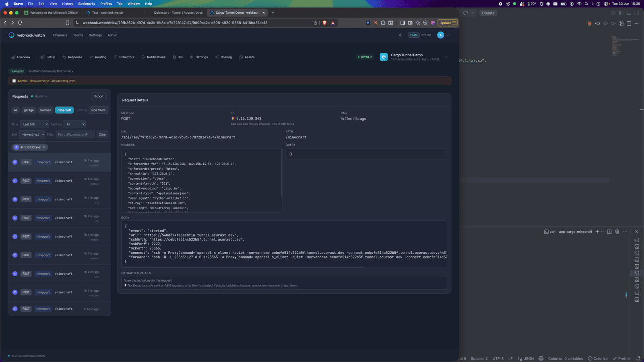Select the POST request from 1h 46m ago
The height and width of the screenshot is (362, 644).
(60, 309)
